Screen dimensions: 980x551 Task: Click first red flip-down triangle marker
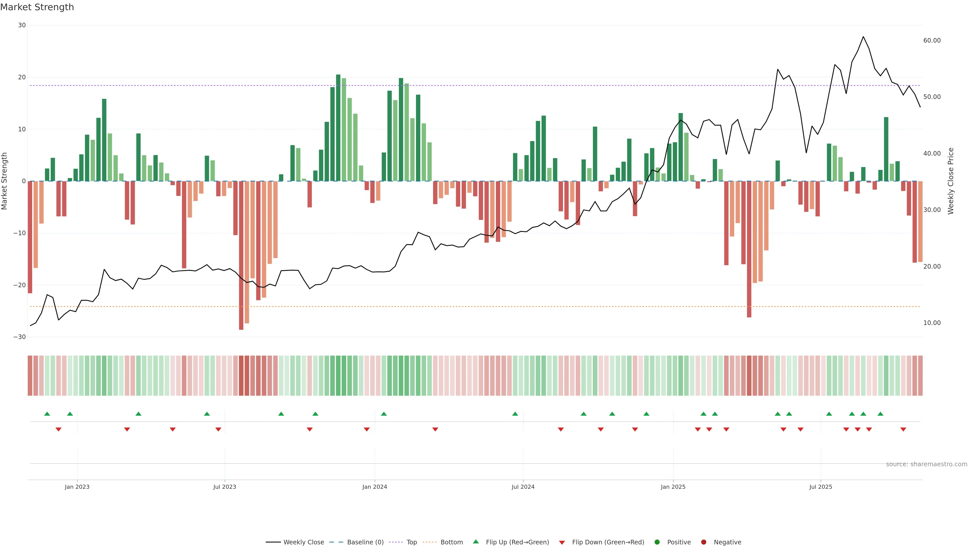59,429
